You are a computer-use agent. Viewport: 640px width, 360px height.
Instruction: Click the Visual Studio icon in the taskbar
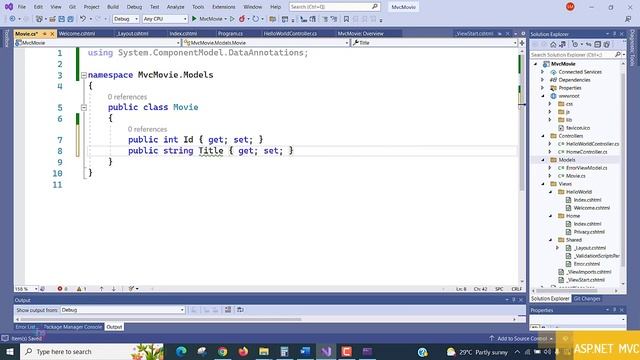click(x=326, y=351)
